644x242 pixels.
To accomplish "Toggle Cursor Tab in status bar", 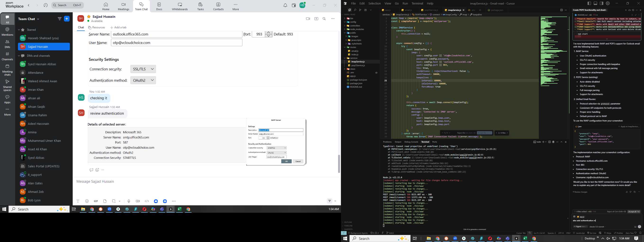I will (521, 233).
